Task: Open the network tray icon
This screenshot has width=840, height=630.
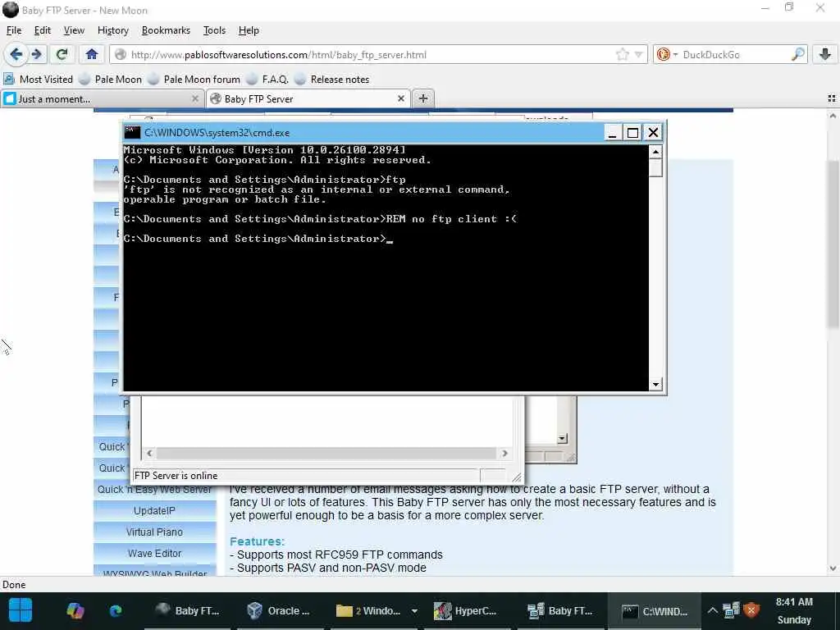Action: [731, 610]
